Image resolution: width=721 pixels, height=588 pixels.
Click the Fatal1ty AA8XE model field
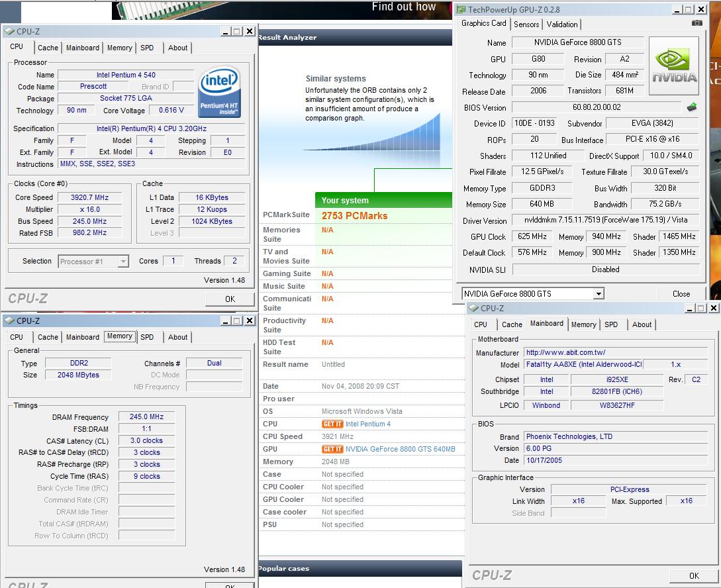pyautogui.click(x=583, y=364)
